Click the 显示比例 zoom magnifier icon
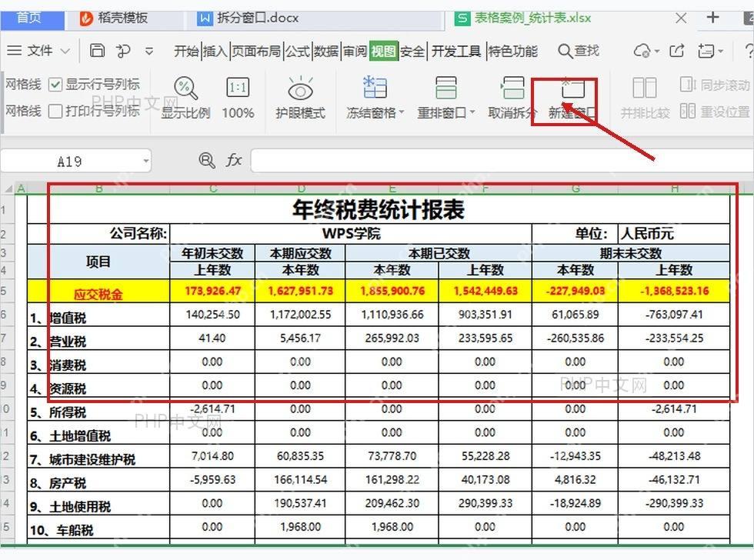This screenshot has height=560, width=754. point(185,88)
